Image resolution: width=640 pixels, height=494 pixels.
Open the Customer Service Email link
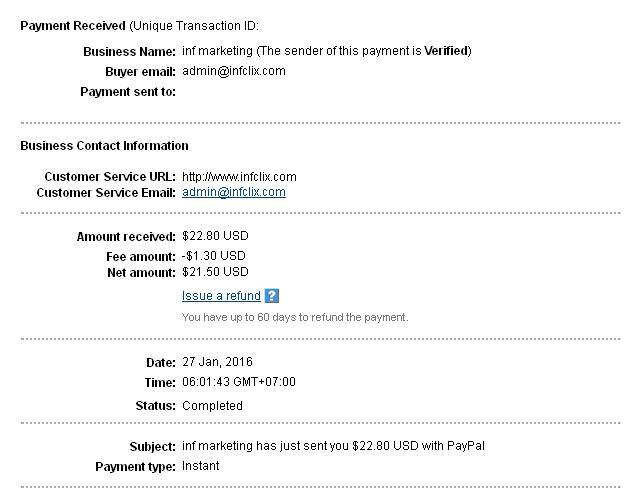[233, 192]
